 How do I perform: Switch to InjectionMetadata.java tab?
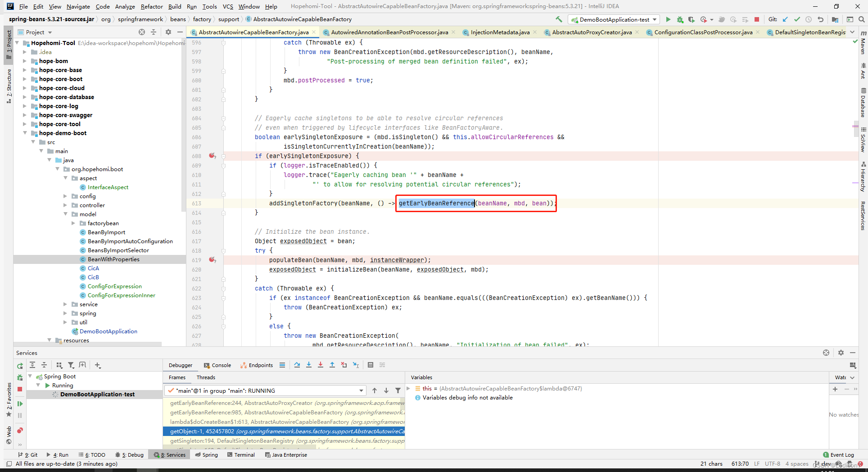500,32
